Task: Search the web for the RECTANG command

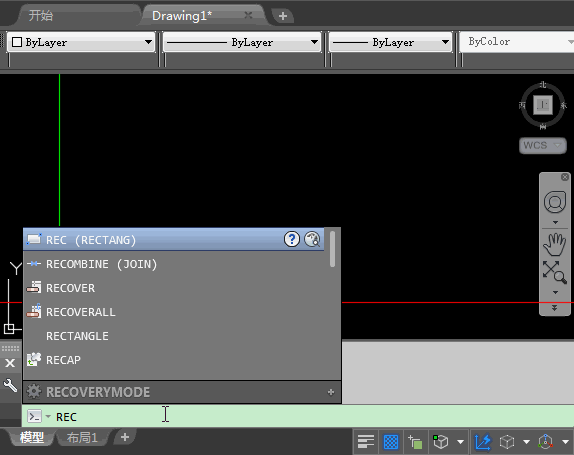Action: tap(312, 239)
